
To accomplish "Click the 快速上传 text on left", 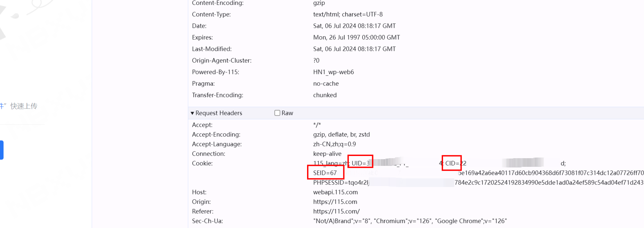I will 24,106.
